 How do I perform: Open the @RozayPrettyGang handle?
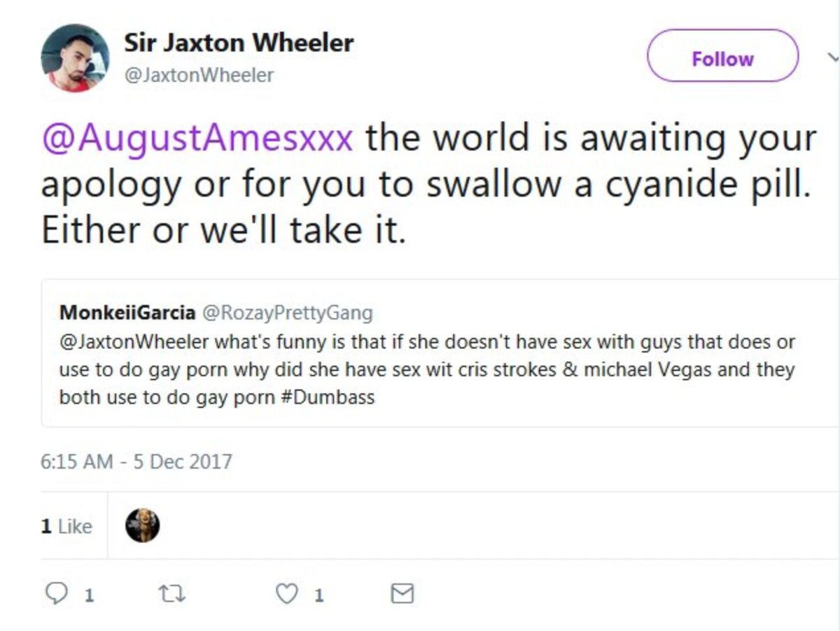click(288, 312)
